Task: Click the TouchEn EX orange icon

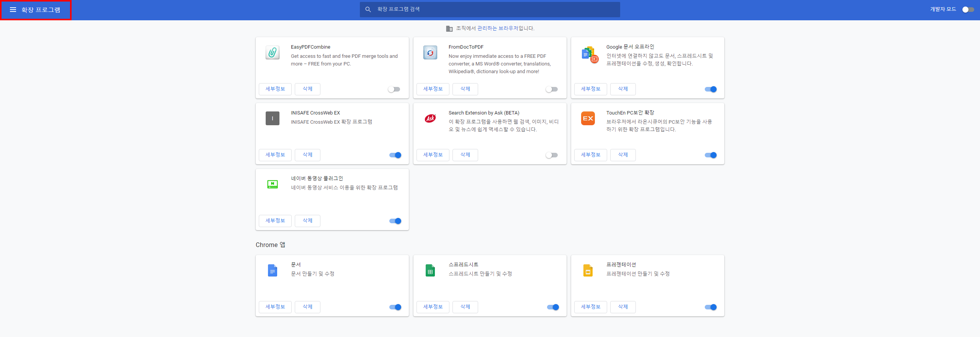Action: pyautogui.click(x=588, y=118)
